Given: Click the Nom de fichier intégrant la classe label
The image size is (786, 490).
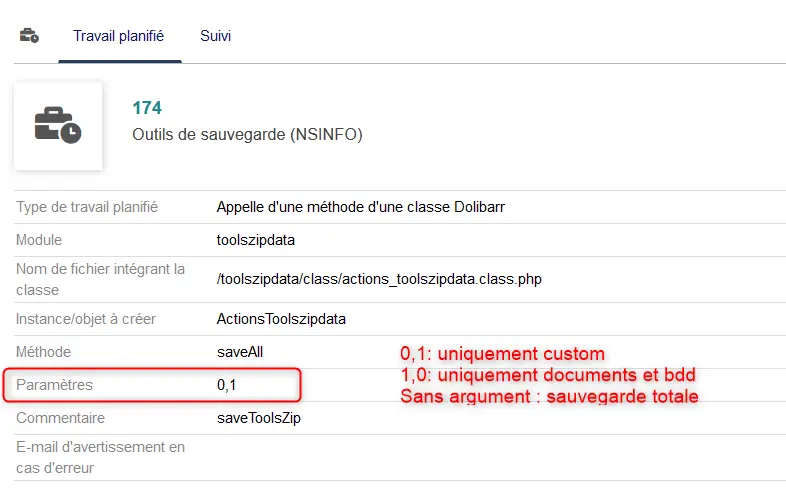Looking at the screenshot, I should [100, 280].
